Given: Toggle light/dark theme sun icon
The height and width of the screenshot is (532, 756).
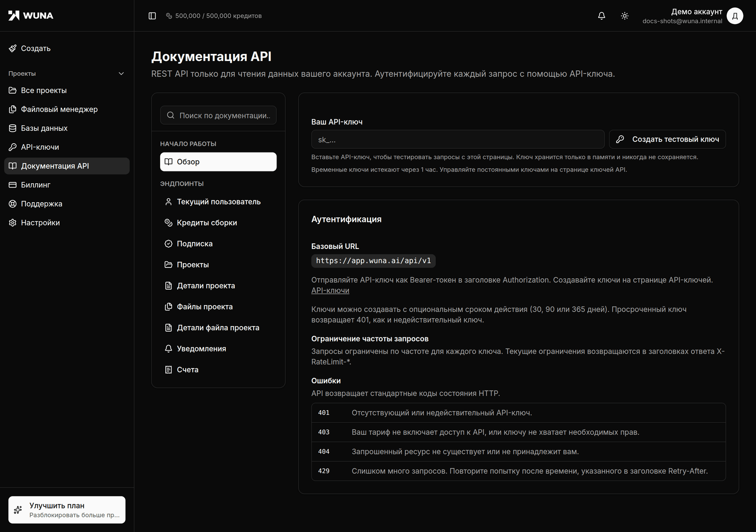Looking at the screenshot, I should 625,16.
